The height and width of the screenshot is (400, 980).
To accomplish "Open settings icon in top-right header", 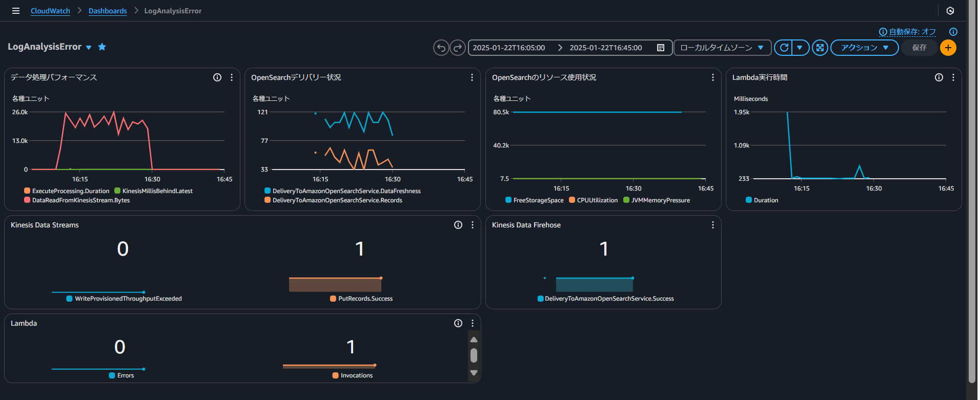I will pos(950,11).
